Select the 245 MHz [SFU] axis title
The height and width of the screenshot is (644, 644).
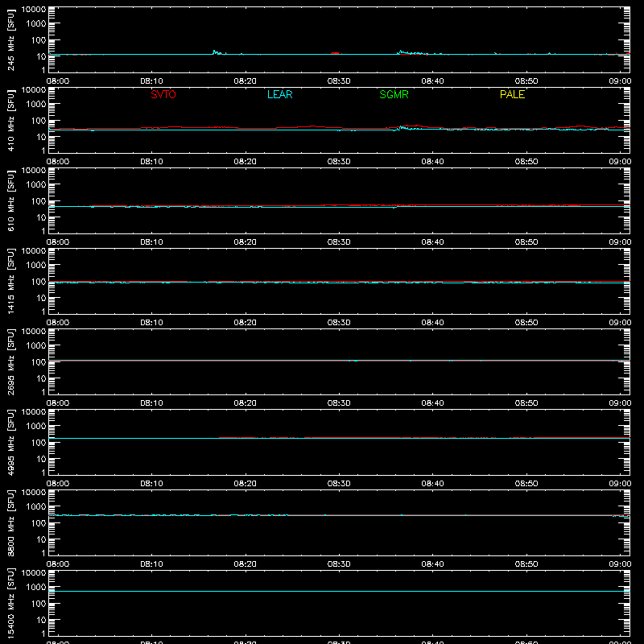click(x=10, y=39)
